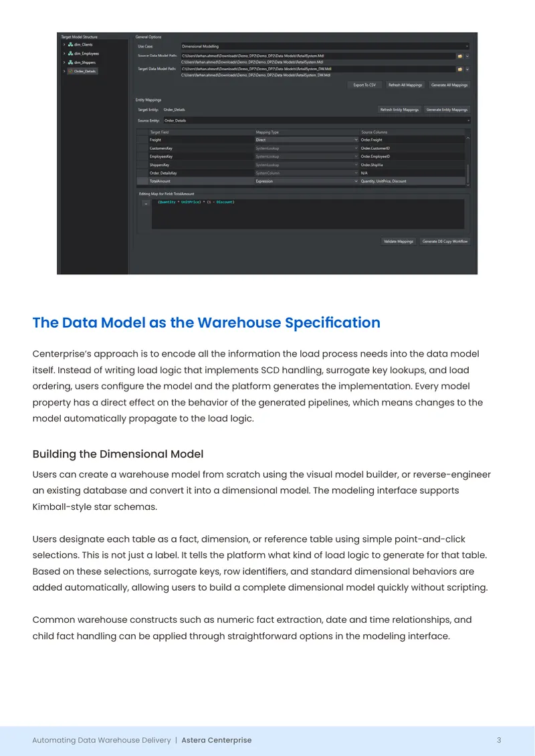The height and width of the screenshot is (756, 535).
Task: Open folder browse icon for Source Data Model Path
Action: 460,56
